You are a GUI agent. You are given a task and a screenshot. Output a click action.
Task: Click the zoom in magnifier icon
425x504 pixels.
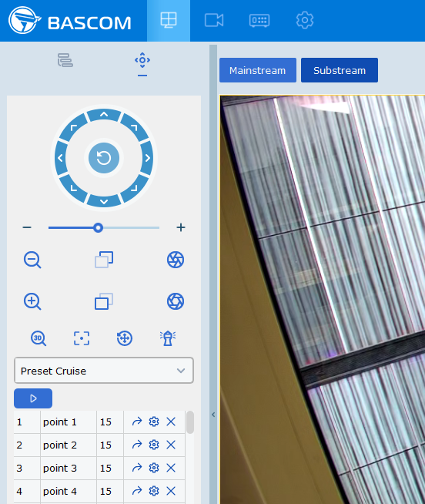[32, 301]
